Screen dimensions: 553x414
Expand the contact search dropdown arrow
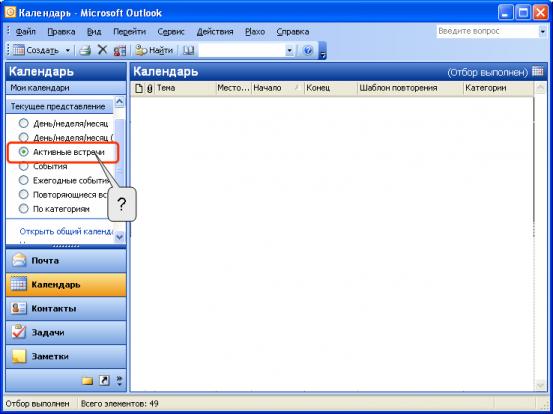click(289, 50)
